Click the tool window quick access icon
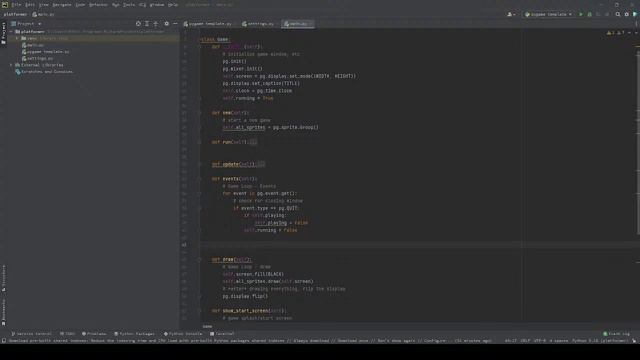The image size is (640, 360). [4, 340]
